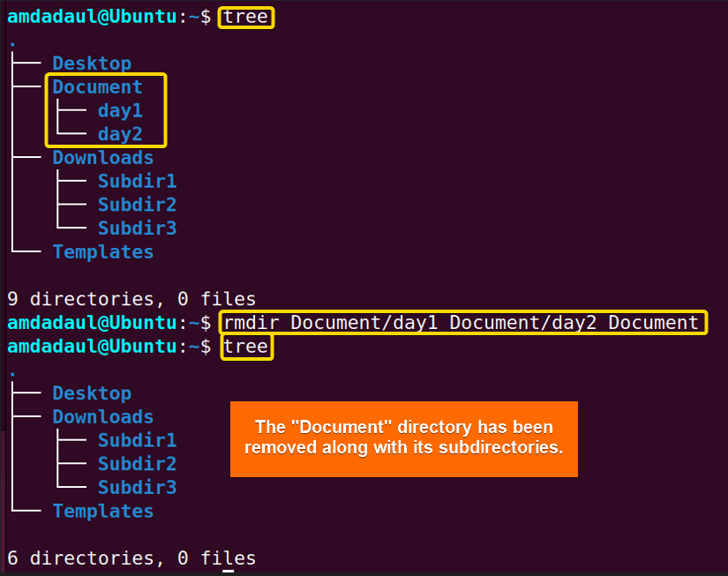Select Downloads in the first tree output
The height and width of the screenshot is (576, 728).
pos(102,157)
